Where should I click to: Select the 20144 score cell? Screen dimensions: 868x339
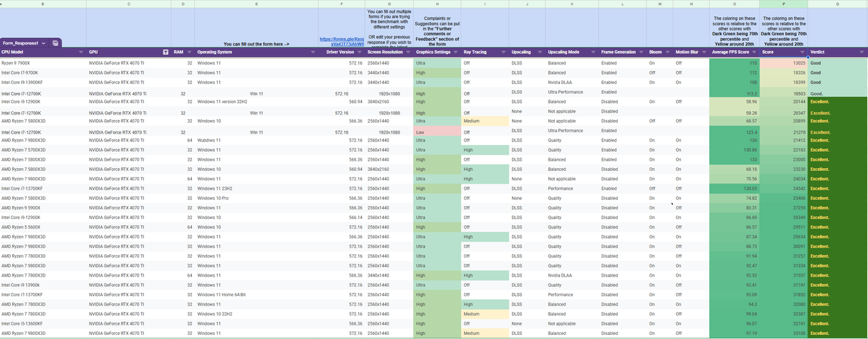783,102
